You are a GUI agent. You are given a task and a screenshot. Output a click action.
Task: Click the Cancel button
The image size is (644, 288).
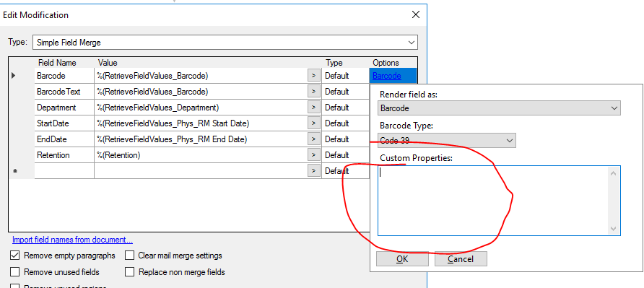click(x=461, y=259)
